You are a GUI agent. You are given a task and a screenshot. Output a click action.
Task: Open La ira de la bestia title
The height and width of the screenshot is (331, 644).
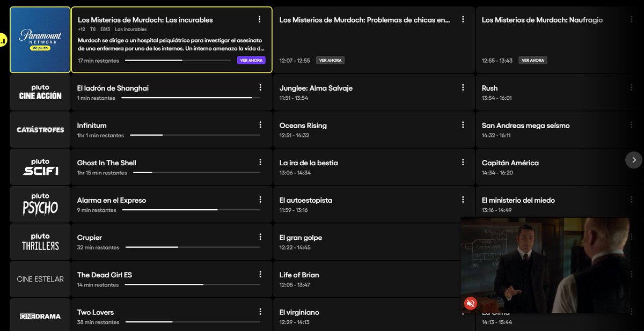click(309, 163)
